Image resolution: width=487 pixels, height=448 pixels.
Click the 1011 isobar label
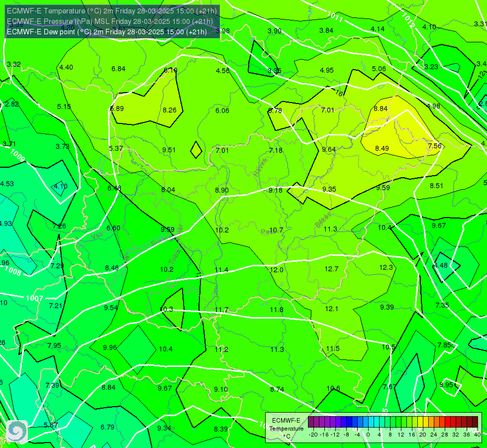point(335,16)
